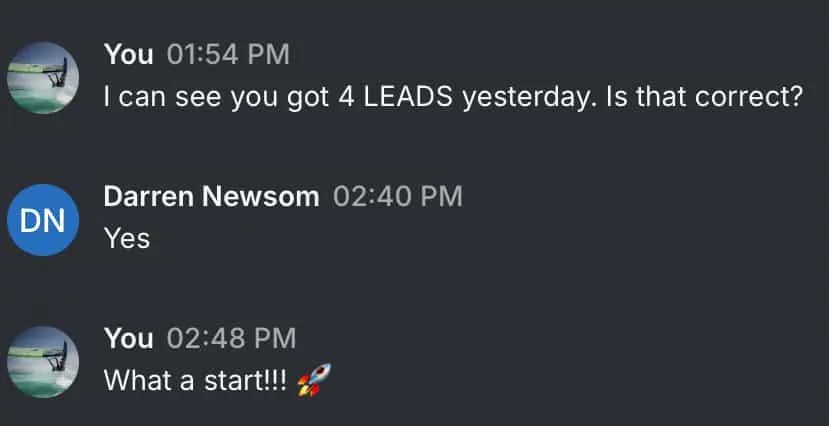
Task: Click the exclamation marks after 'start'
Action: pyautogui.click(x=279, y=380)
